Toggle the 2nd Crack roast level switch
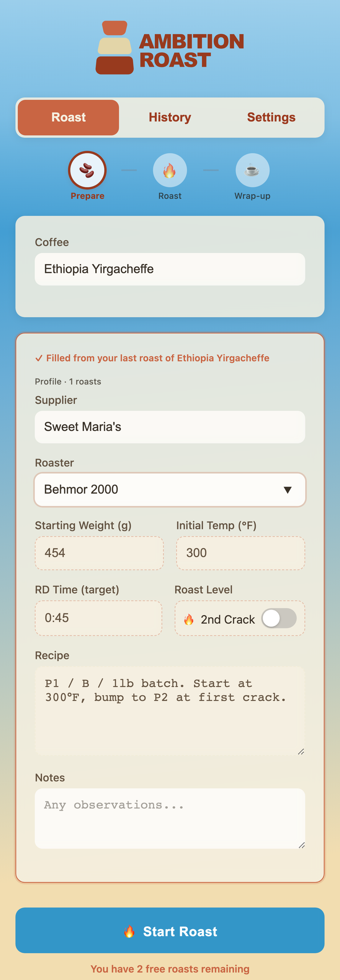340x980 pixels. (280, 618)
